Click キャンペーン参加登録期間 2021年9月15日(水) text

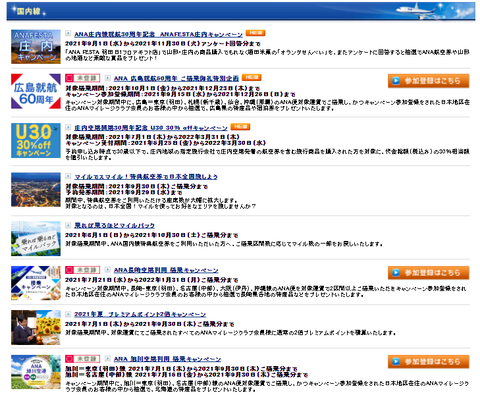(x=180, y=94)
